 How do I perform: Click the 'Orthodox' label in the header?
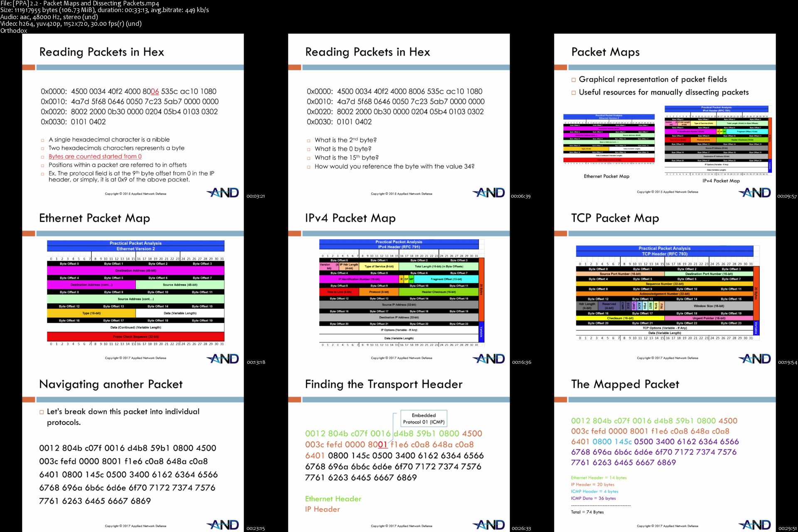coord(14,30)
